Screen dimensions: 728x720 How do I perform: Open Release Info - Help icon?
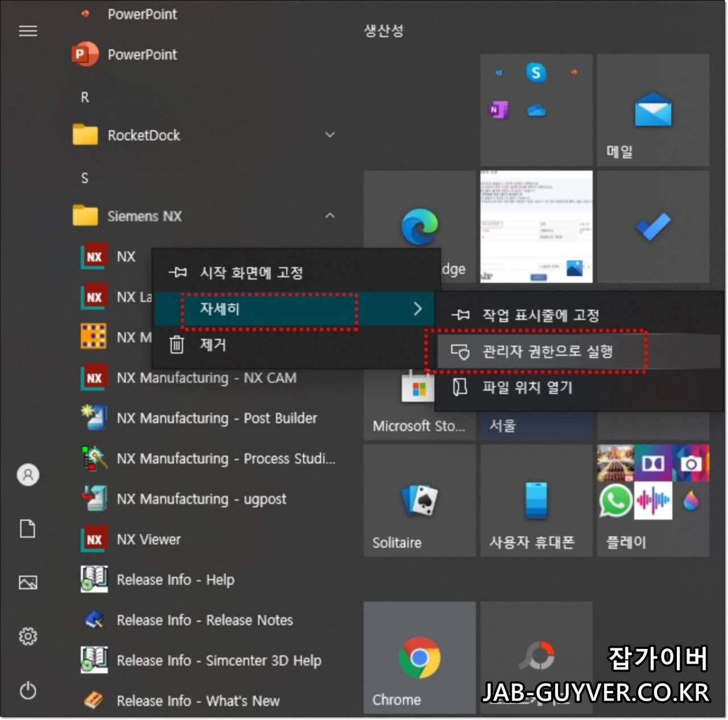(x=94, y=580)
